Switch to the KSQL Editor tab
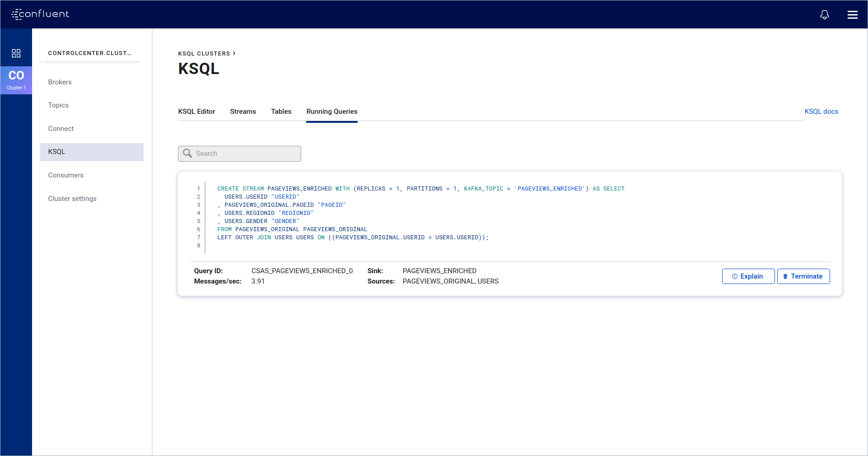Viewport: 868px width, 456px height. click(x=196, y=112)
